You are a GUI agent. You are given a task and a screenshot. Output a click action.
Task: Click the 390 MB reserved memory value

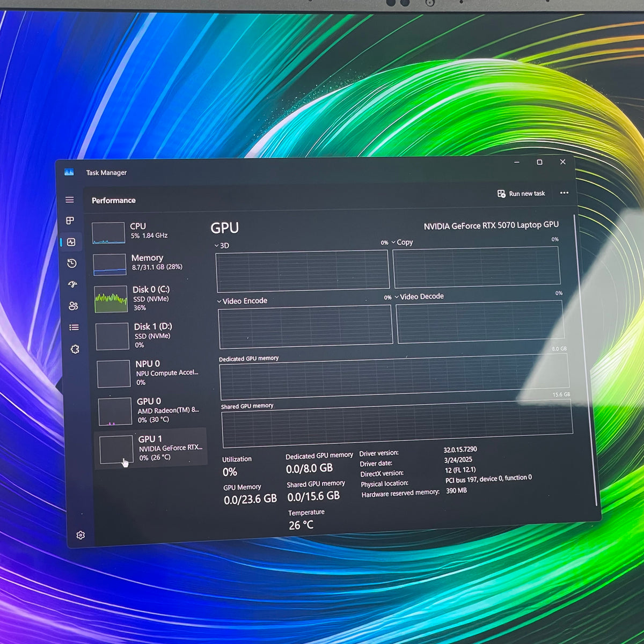tap(456, 491)
